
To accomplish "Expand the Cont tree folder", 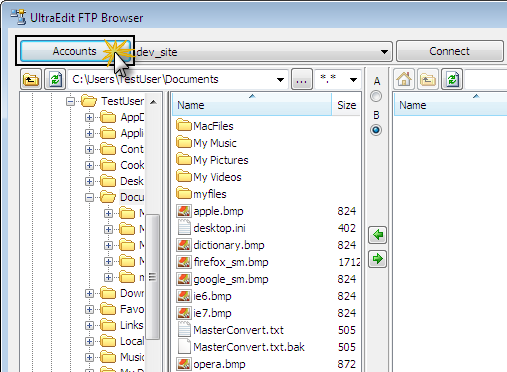I will 89,149.
